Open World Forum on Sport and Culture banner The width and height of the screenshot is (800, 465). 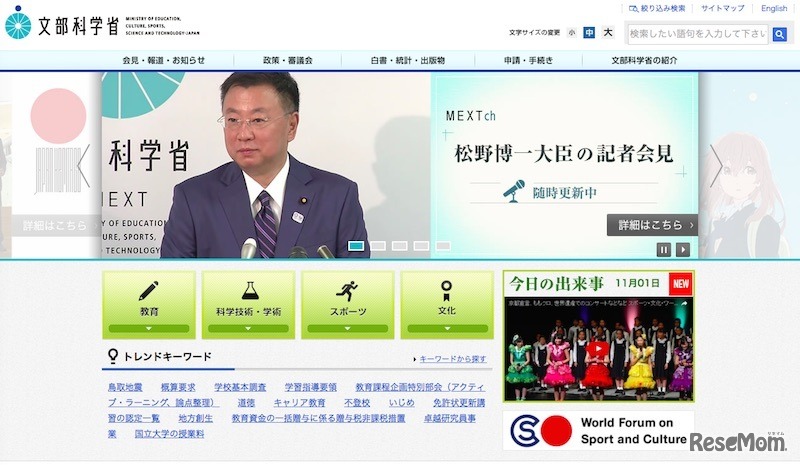coord(598,431)
